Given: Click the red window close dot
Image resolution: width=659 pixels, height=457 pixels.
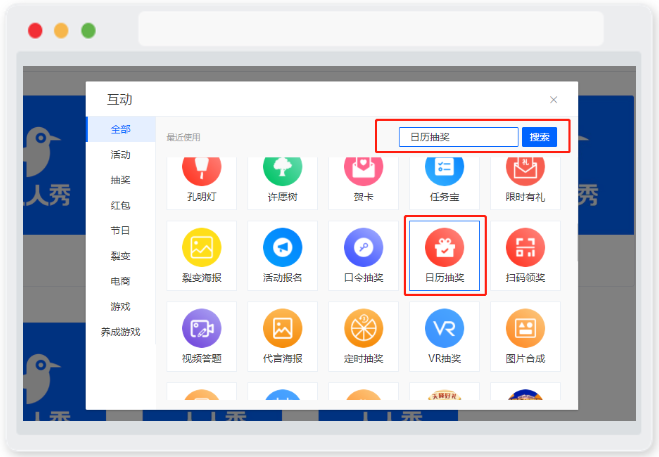Looking at the screenshot, I should click(35, 31).
